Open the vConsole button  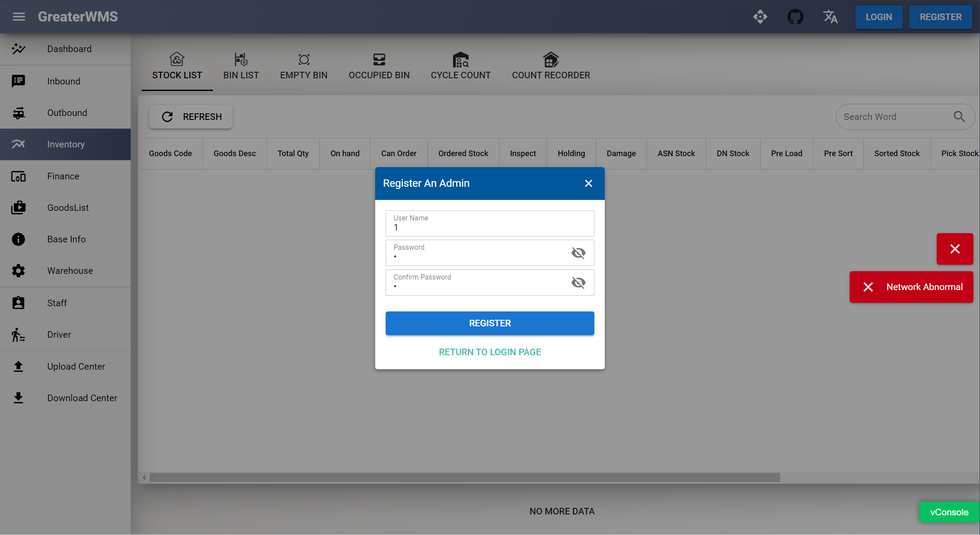point(949,512)
